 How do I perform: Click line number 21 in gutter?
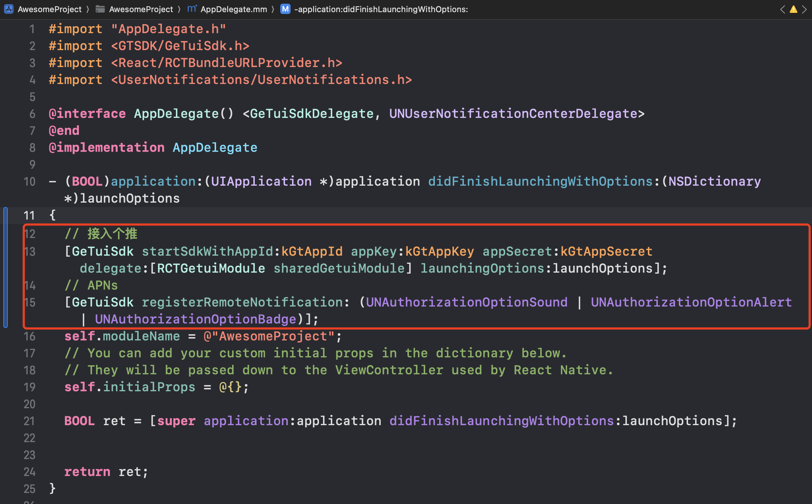30,421
